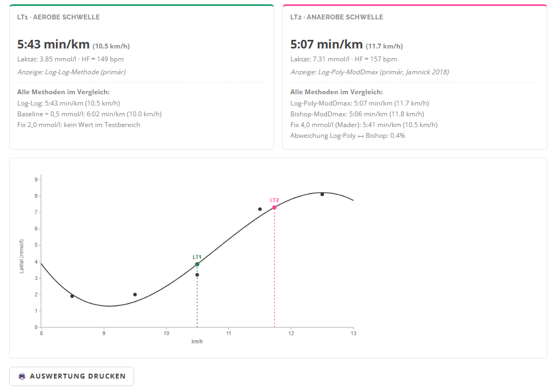The image size is (556, 392).
Task: Click the 5:07 min/km pace value
Action: pyautogui.click(x=326, y=44)
